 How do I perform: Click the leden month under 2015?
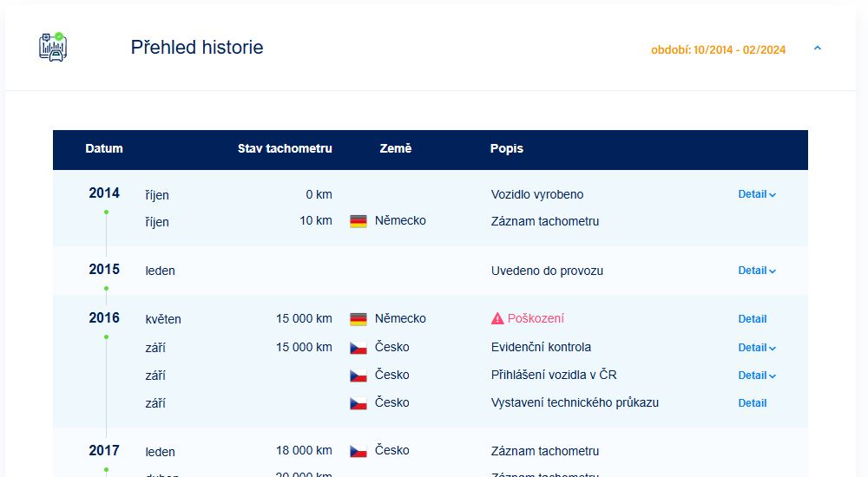(x=160, y=271)
